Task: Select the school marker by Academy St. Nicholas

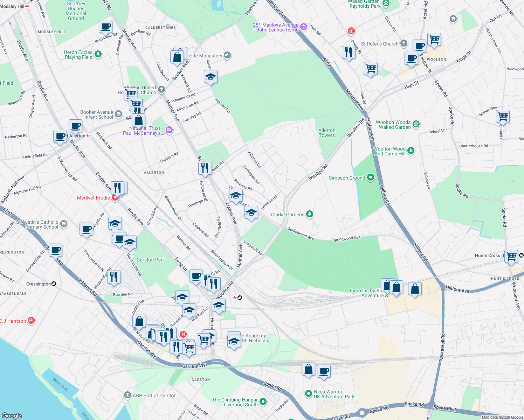Action: pos(234,341)
